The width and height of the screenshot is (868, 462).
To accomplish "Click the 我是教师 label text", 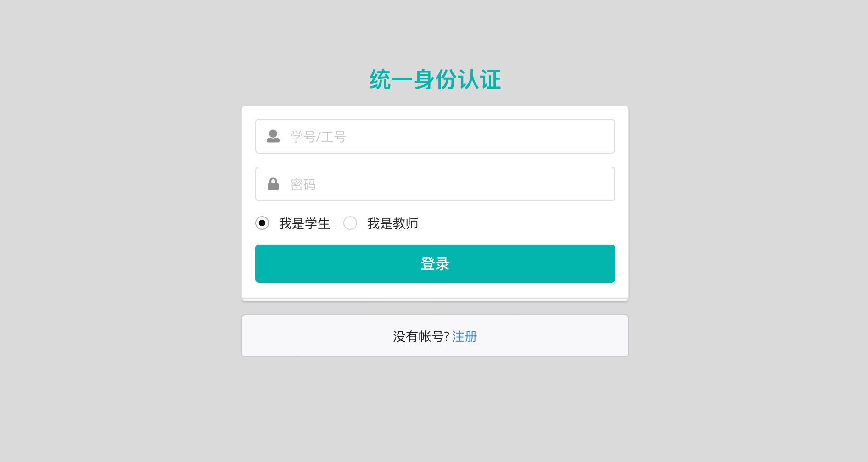I will click(x=392, y=223).
